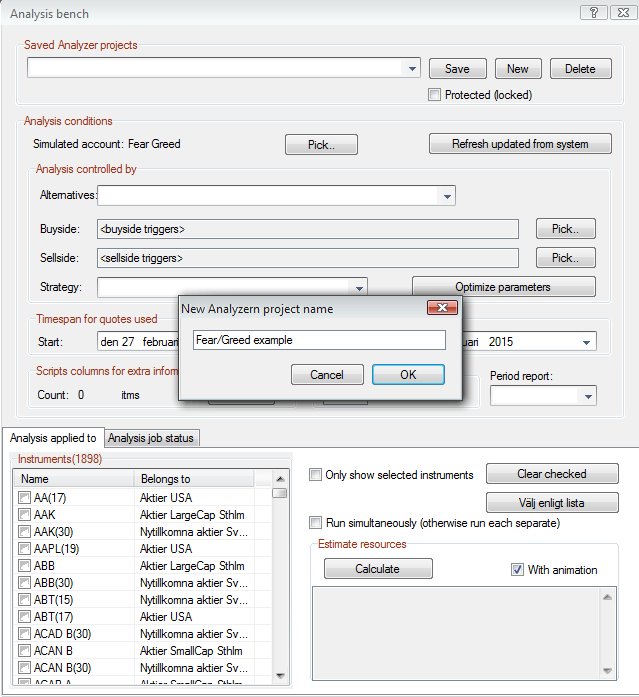The height and width of the screenshot is (697, 639).
Task: Delete the saved analyzer project
Action: click(x=580, y=69)
